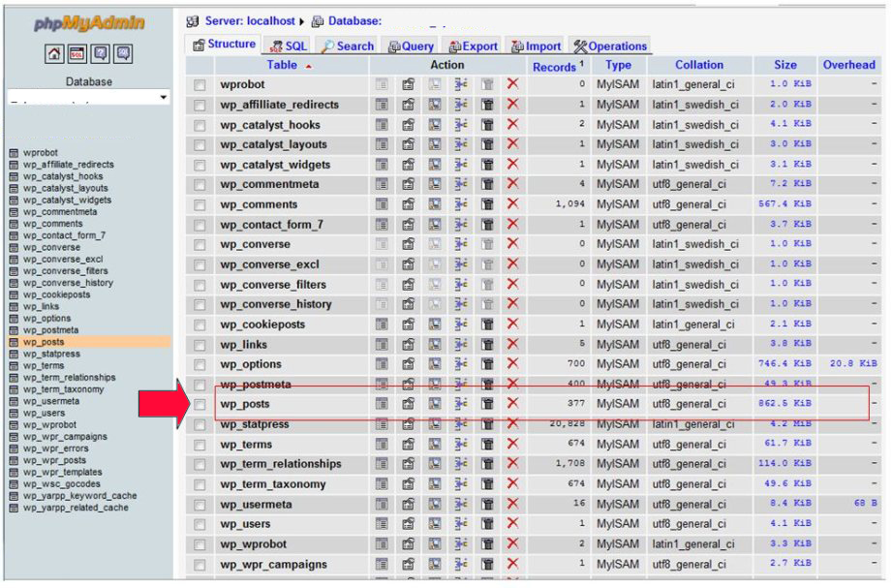Click Empty icon for wp_options row
The height and width of the screenshot is (588, 892).
tap(488, 364)
